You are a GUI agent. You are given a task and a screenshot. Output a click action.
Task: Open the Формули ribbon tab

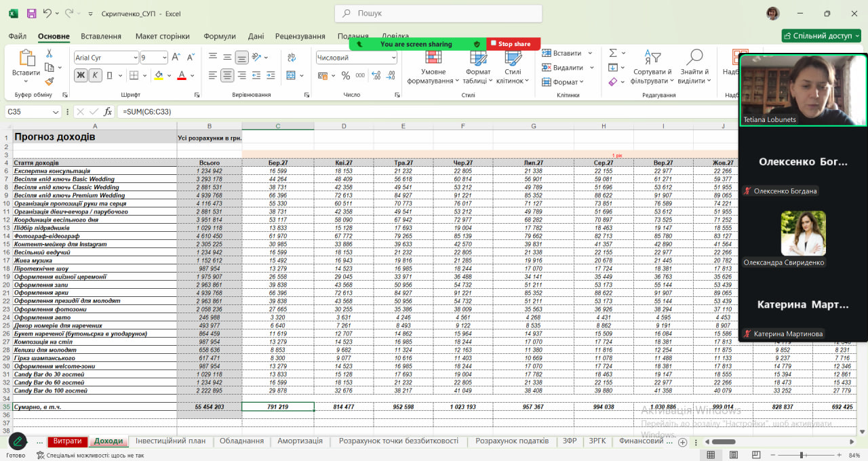[219, 36]
